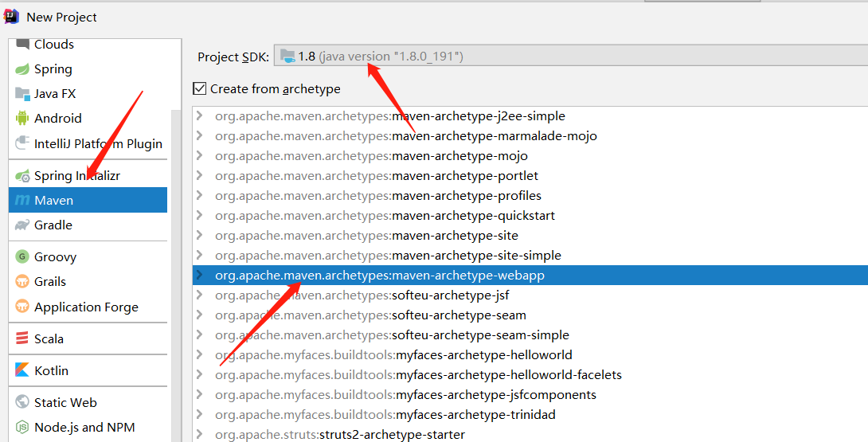Select softeu-archetype-seam-simple archetype text
This screenshot has height=442, width=868.
480,335
